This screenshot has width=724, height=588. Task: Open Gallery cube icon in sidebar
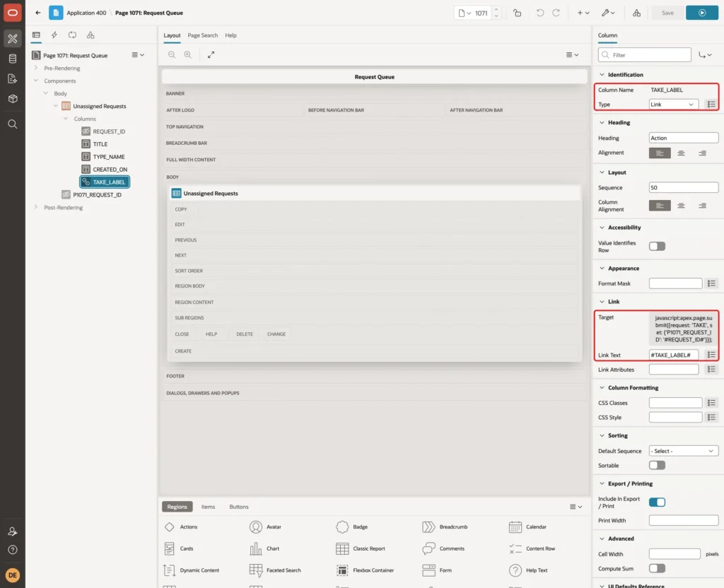pos(13,98)
